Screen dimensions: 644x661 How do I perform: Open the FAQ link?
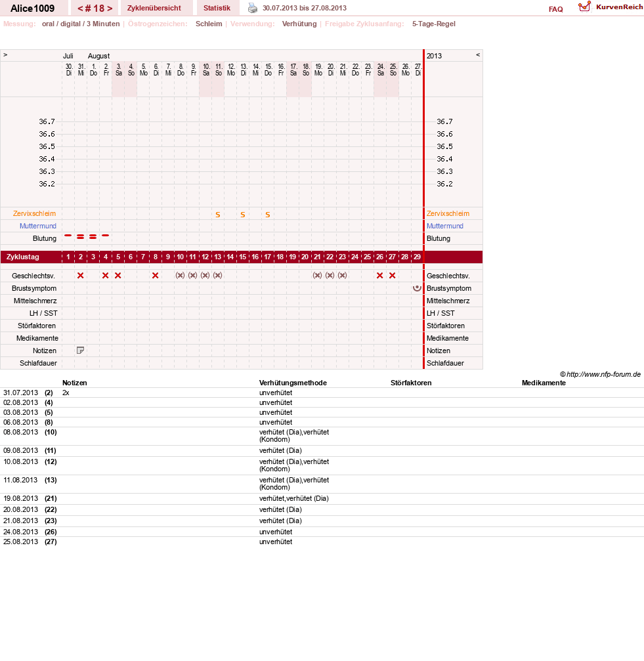[x=555, y=9]
